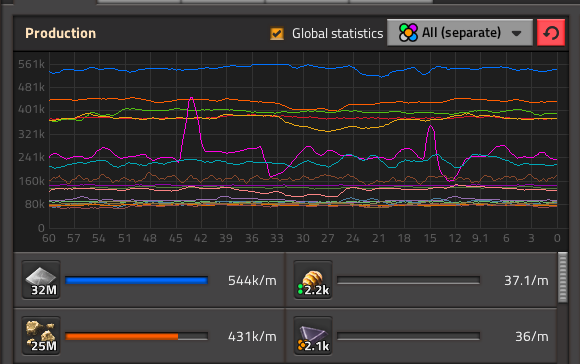Image resolution: width=580 pixels, height=364 pixels.
Task: Select the purple crystal item icon labeled 2.1k
Action: (x=313, y=336)
